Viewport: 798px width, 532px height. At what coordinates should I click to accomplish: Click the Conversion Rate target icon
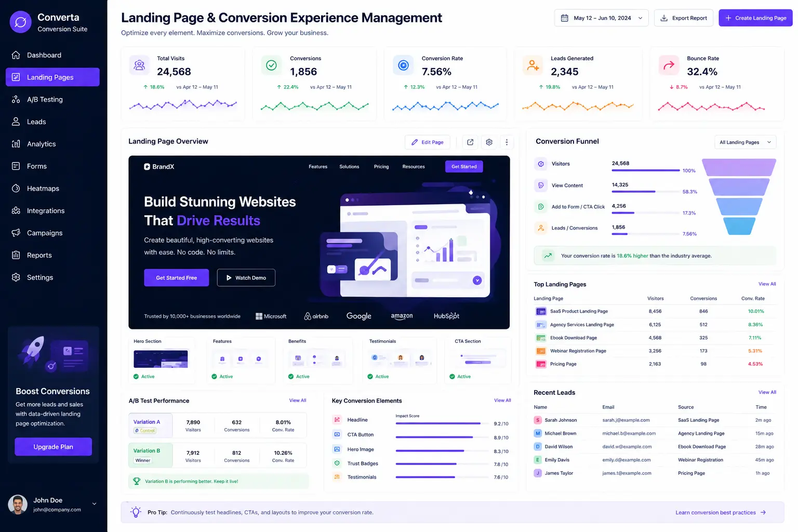click(403, 65)
